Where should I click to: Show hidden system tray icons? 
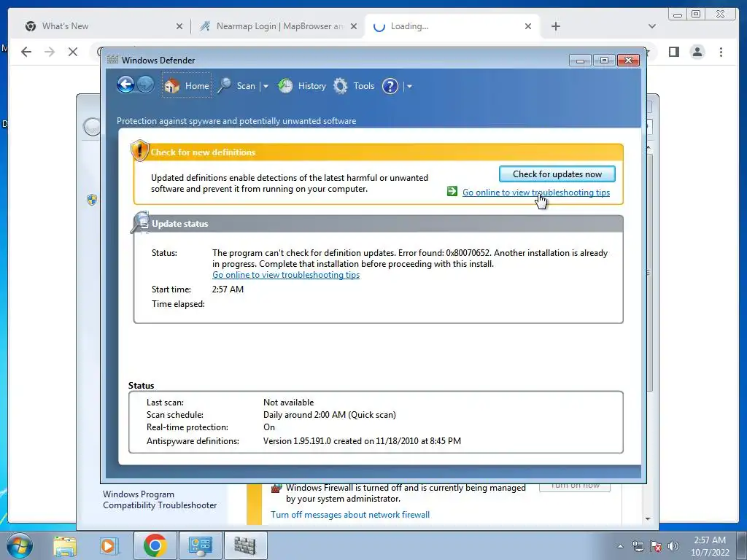tap(620, 546)
